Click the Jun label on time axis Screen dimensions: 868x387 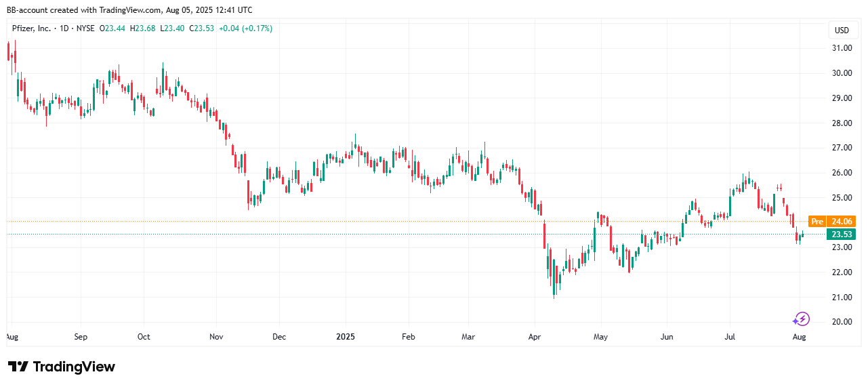667,336
